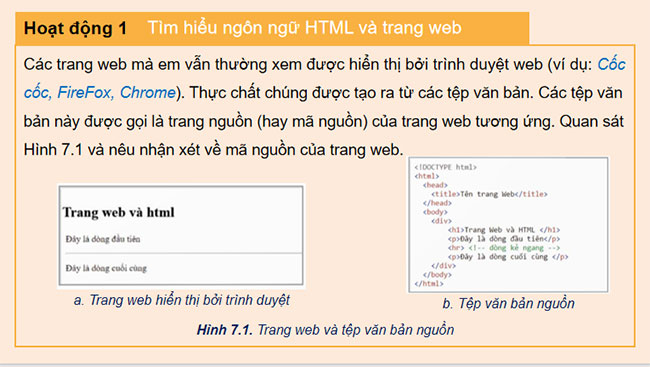Image resolution: width=650 pixels, height=367 pixels.
Task: Click the '<title>Tên trang Web</title>' code line
Action: [x=489, y=194]
